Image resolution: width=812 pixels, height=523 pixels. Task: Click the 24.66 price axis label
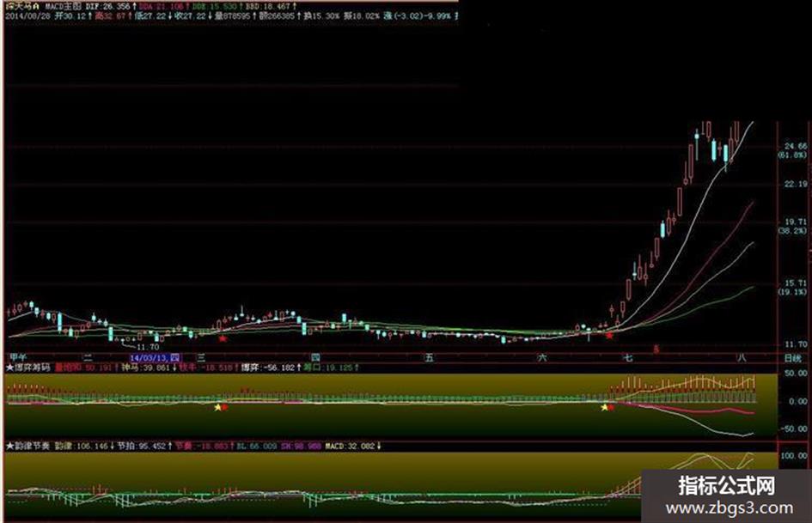[796, 147]
